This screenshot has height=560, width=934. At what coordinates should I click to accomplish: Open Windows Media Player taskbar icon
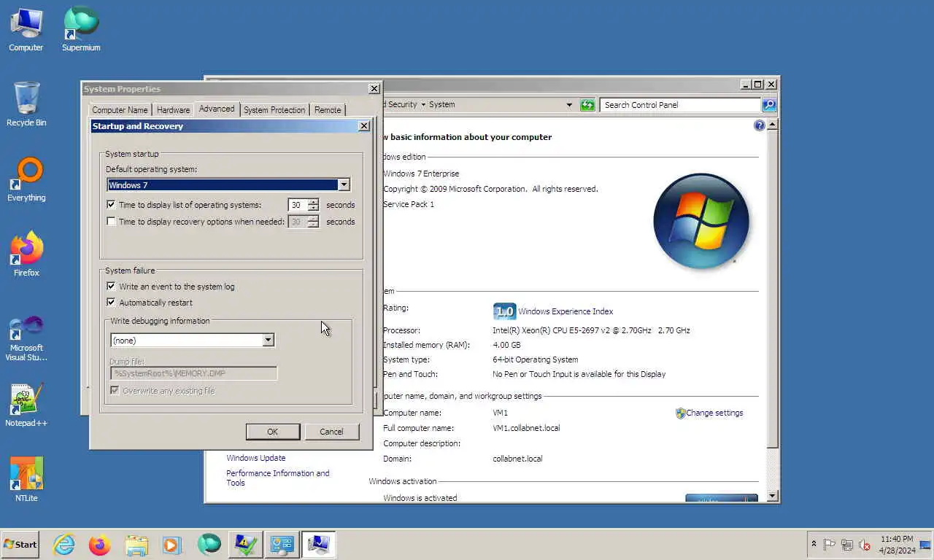click(x=171, y=545)
